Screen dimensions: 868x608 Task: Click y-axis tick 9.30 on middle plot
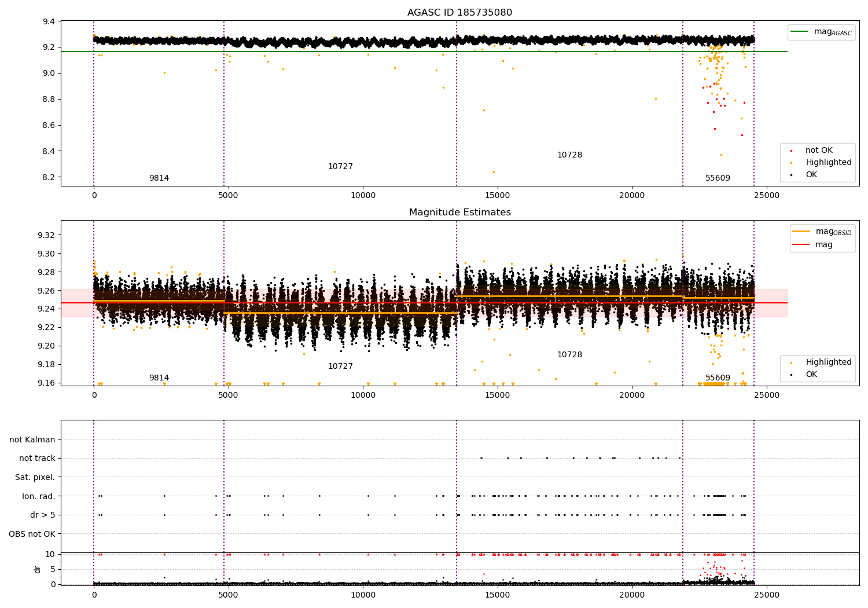(x=46, y=254)
